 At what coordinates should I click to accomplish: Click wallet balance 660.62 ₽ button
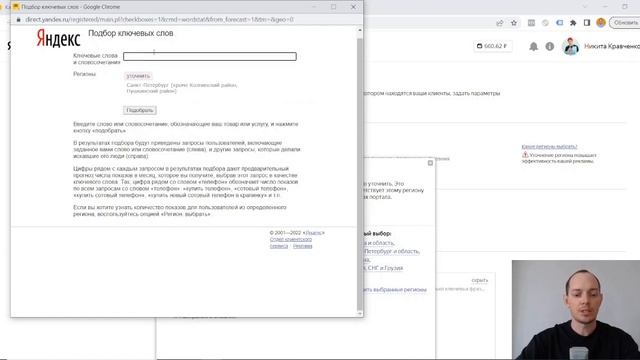click(492, 46)
